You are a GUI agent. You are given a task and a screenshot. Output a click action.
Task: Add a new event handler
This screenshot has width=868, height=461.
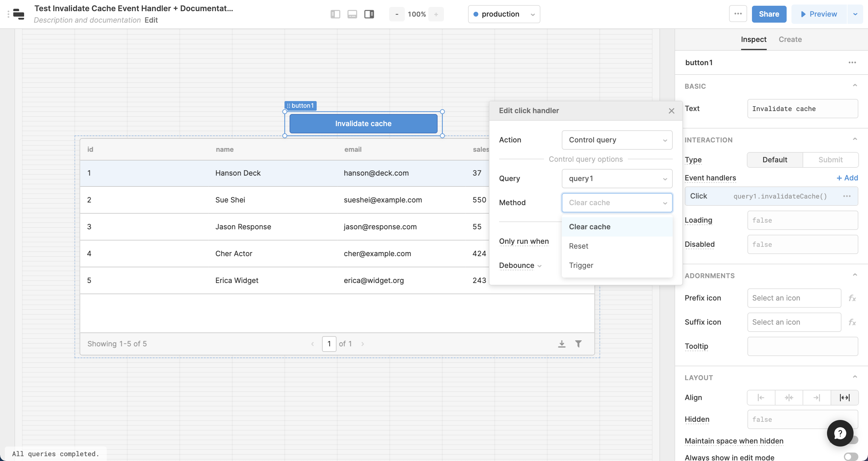coord(847,178)
